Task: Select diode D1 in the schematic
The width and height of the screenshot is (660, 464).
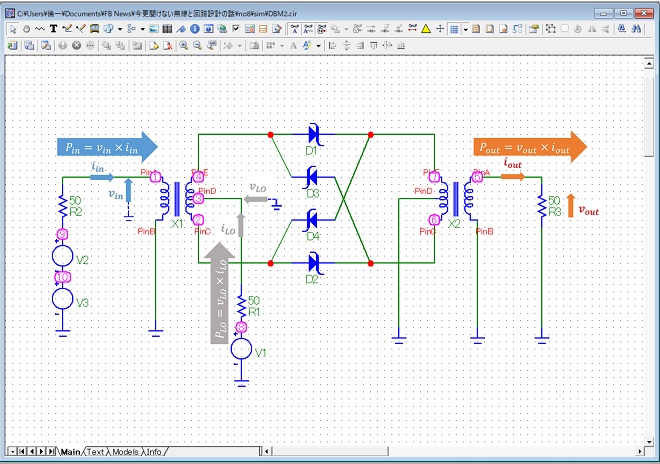Action: 314,135
